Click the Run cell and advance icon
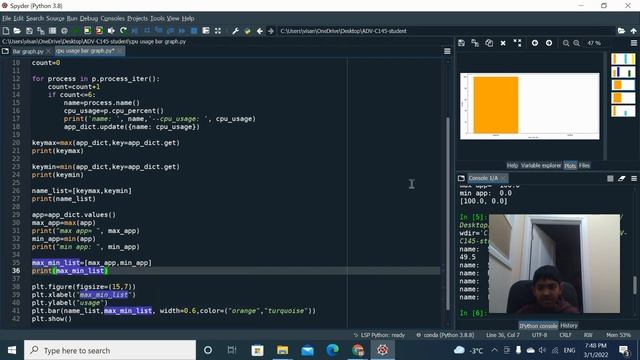Image resolution: width=640 pixels, height=360 pixels. (99, 31)
